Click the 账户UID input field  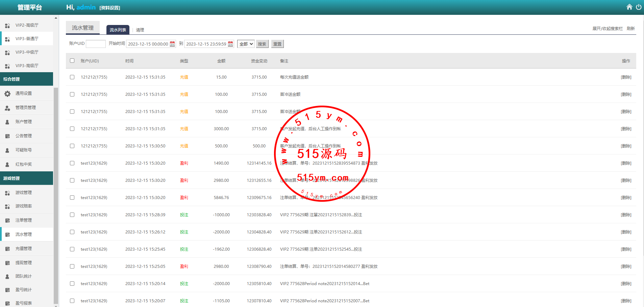tap(96, 44)
